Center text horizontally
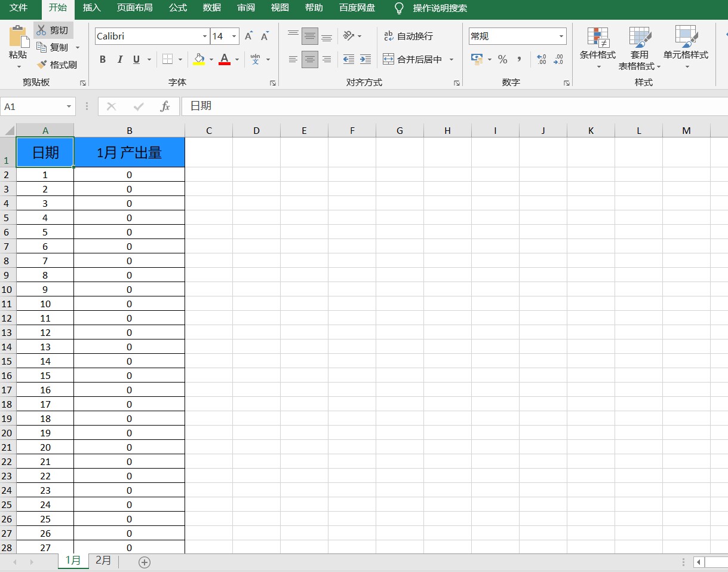The image size is (728, 572). [310, 59]
